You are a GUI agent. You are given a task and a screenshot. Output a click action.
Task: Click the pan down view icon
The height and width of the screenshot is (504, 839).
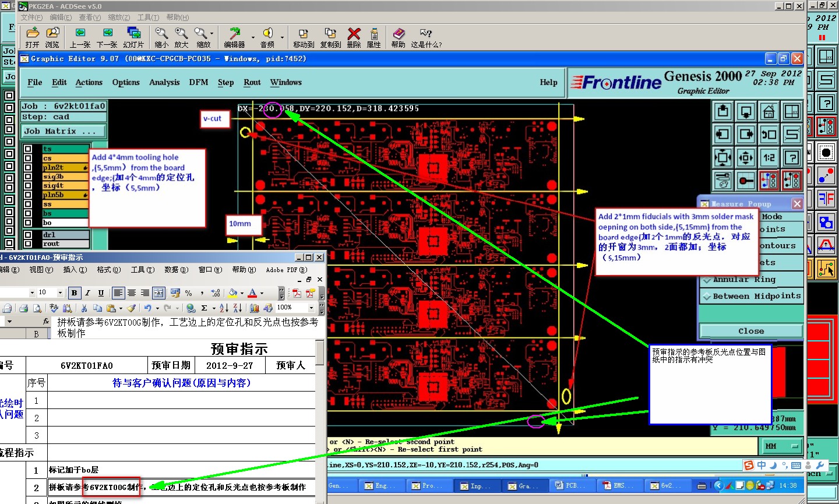(x=746, y=111)
